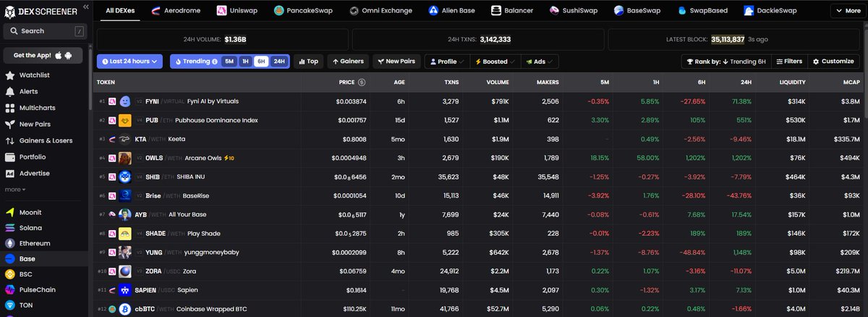Select the BSC chain in the sidebar

[x=26, y=274]
